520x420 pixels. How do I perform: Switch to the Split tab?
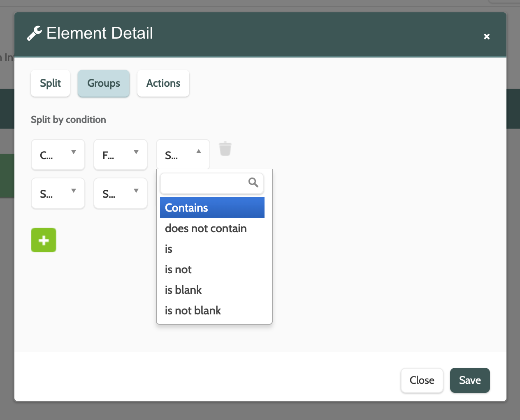pos(50,83)
